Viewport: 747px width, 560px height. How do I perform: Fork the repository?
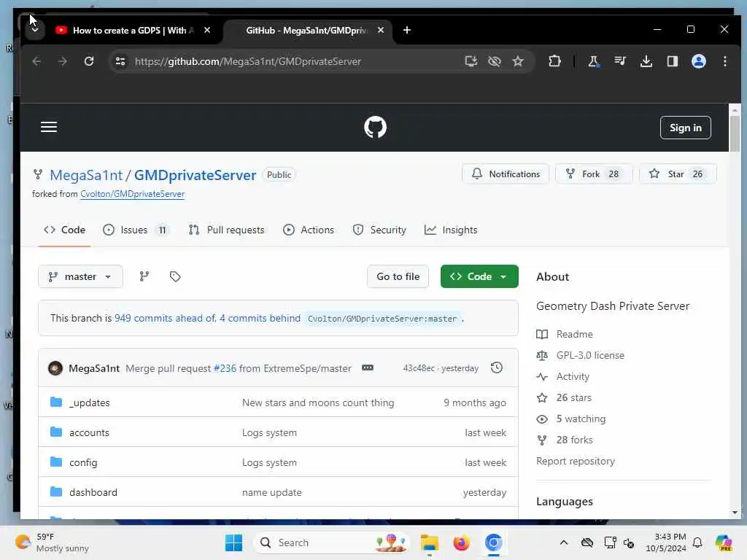pyautogui.click(x=594, y=174)
